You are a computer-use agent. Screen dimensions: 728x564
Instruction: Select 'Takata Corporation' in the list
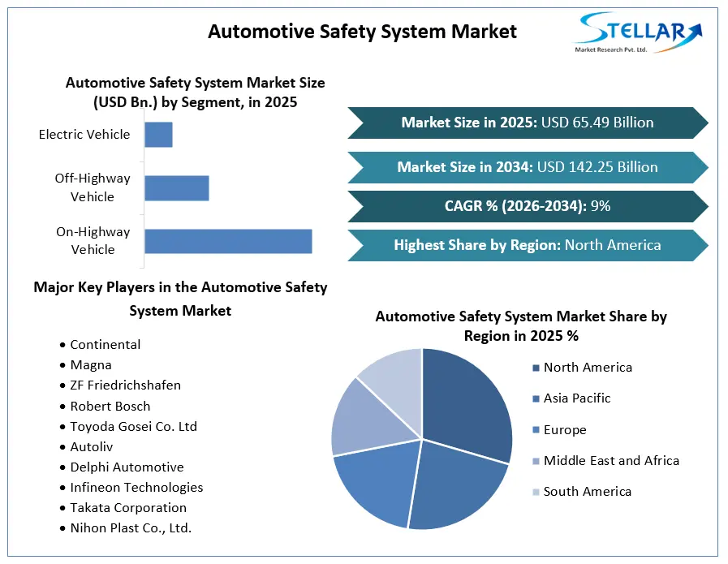128,508
